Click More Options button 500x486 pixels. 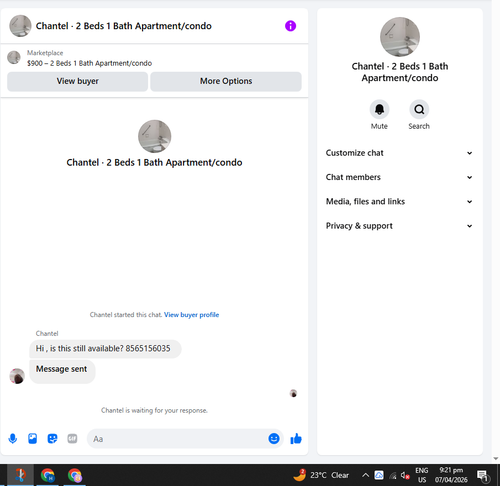point(226,81)
